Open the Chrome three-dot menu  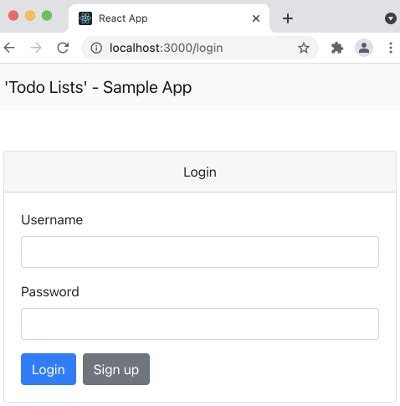point(391,48)
